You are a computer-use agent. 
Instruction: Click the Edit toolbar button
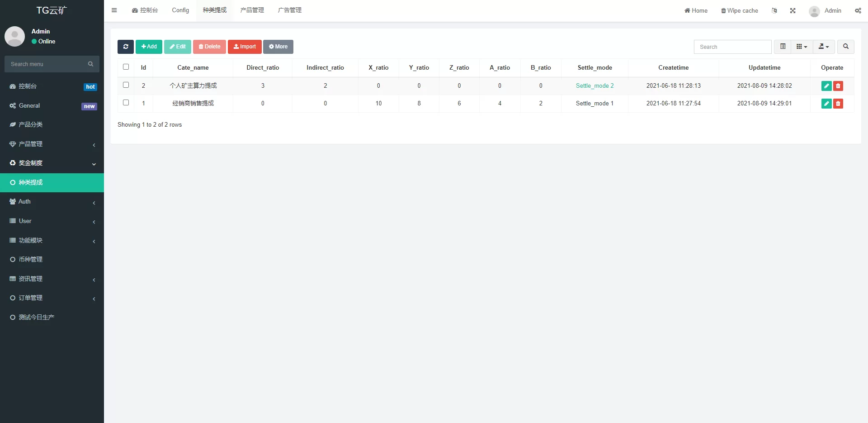(178, 47)
